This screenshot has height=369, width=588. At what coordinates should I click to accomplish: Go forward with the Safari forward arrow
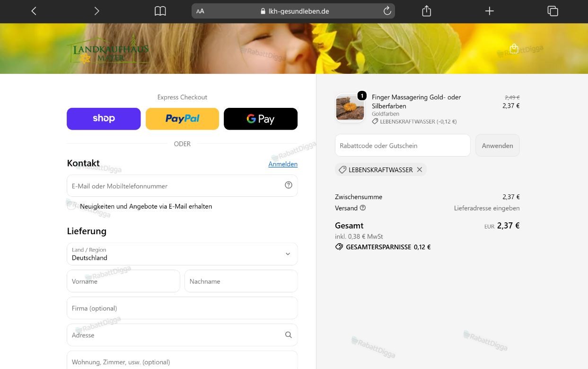tap(97, 11)
